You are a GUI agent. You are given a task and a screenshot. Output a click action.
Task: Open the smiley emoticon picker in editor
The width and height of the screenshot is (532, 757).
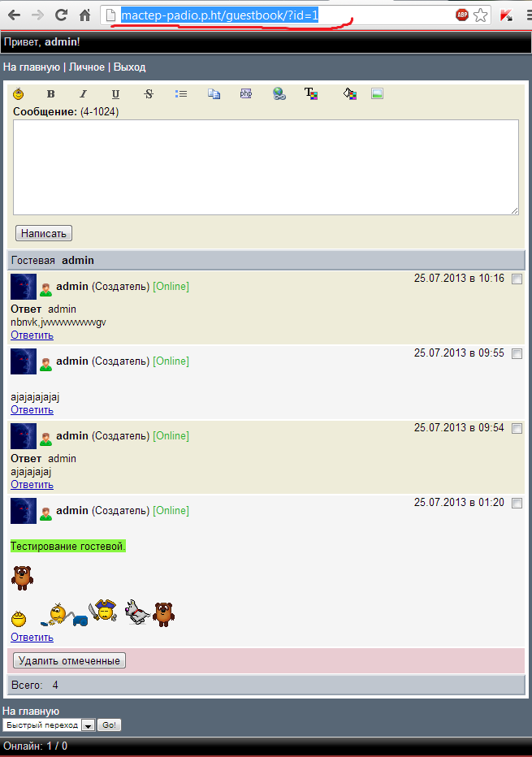[19, 93]
